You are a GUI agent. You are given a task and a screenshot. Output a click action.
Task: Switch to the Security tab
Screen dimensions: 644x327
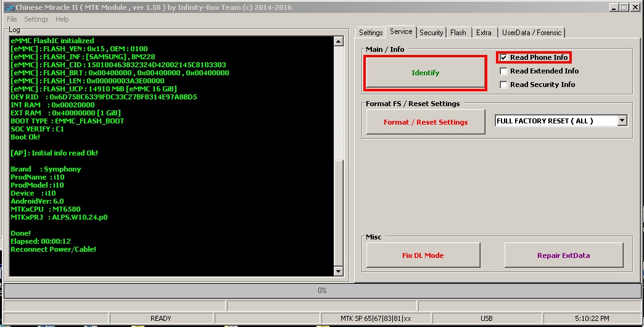(x=431, y=33)
